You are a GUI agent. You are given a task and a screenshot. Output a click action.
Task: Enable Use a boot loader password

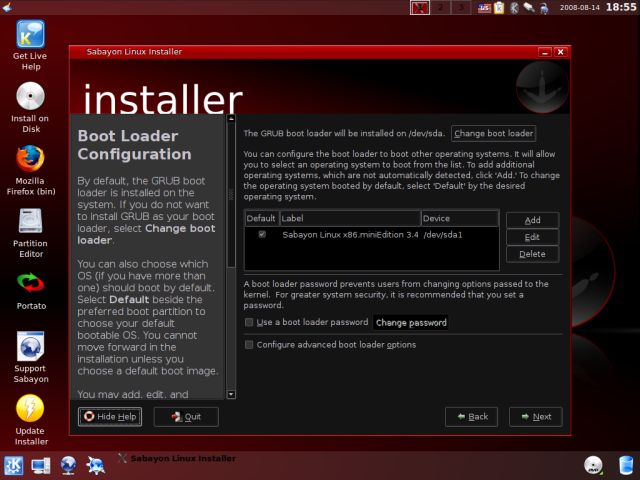coord(249,322)
